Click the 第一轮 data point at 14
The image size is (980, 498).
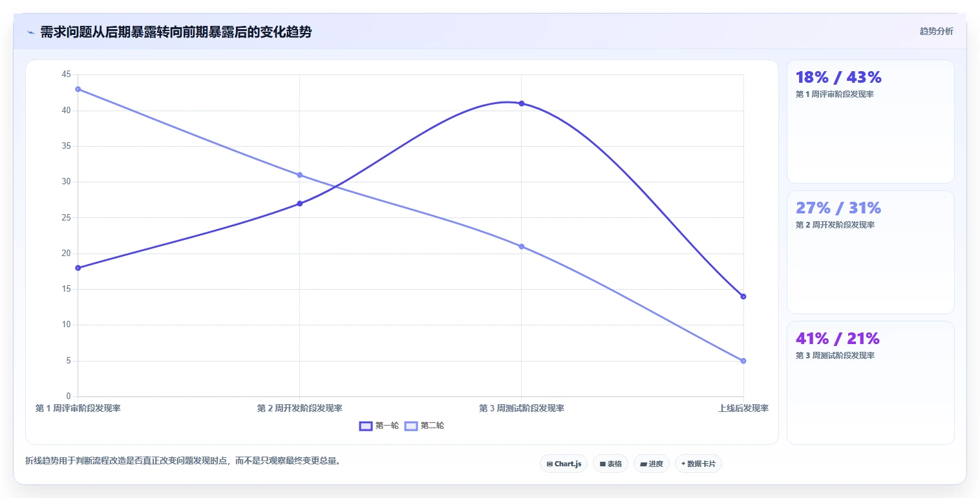pos(743,296)
